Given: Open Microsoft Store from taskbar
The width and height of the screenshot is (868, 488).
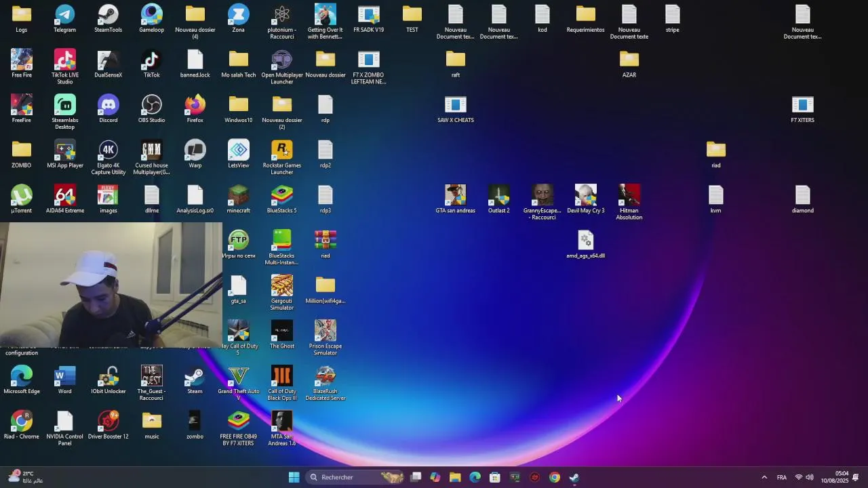Looking at the screenshot, I should pos(495,477).
